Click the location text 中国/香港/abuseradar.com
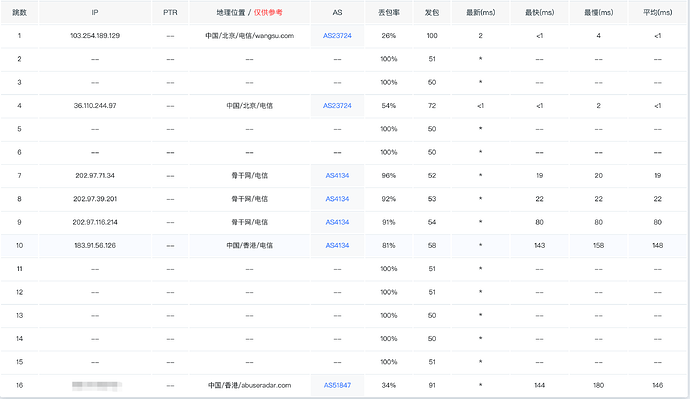The width and height of the screenshot is (690, 399). 250,385
